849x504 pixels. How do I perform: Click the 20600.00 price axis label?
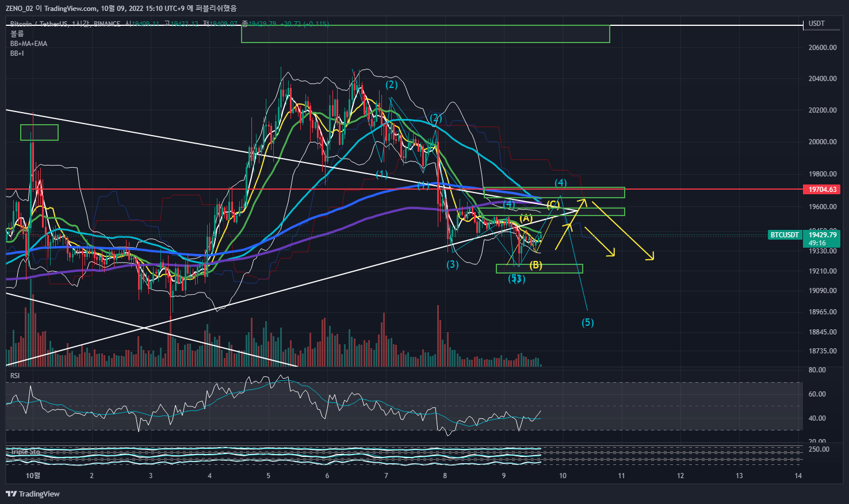[x=823, y=48]
